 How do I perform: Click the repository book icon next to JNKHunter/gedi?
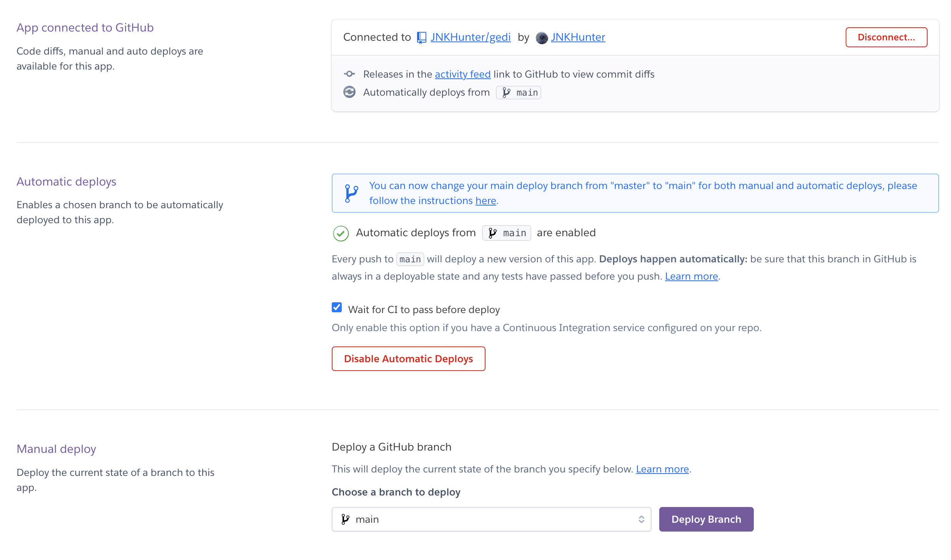(x=422, y=38)
